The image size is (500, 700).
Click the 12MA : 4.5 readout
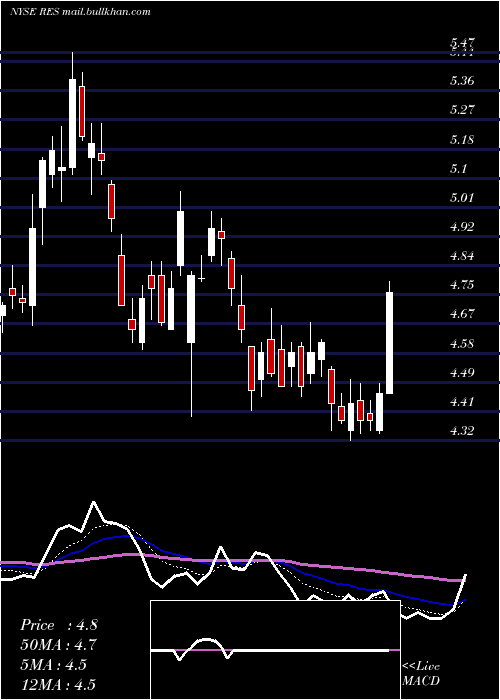(58, 684)
